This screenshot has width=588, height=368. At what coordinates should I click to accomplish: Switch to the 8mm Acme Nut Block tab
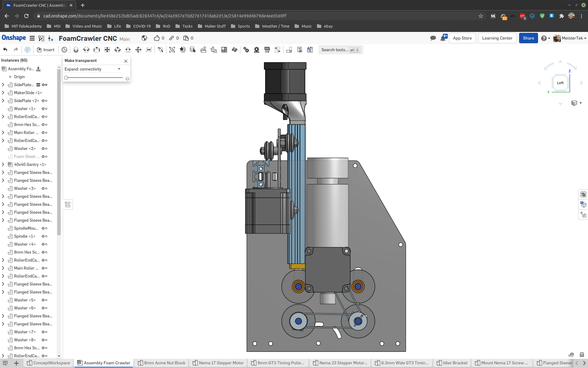[x=162, y=363]
